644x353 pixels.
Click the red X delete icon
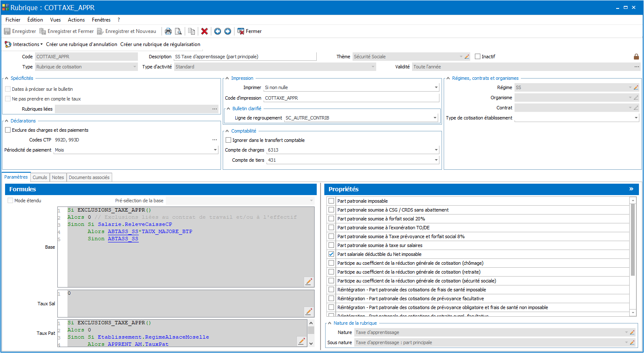[x=205, y=31]
